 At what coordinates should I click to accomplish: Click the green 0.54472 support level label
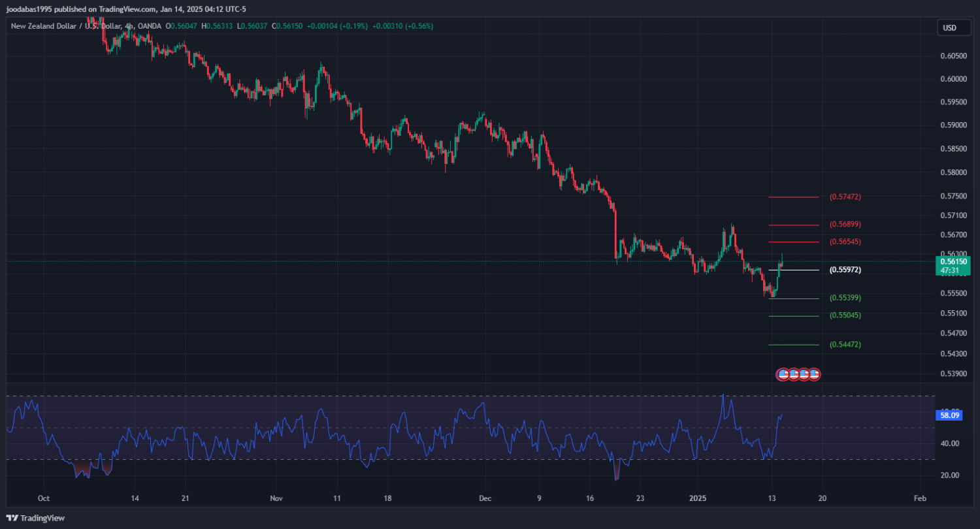point(845,344)
